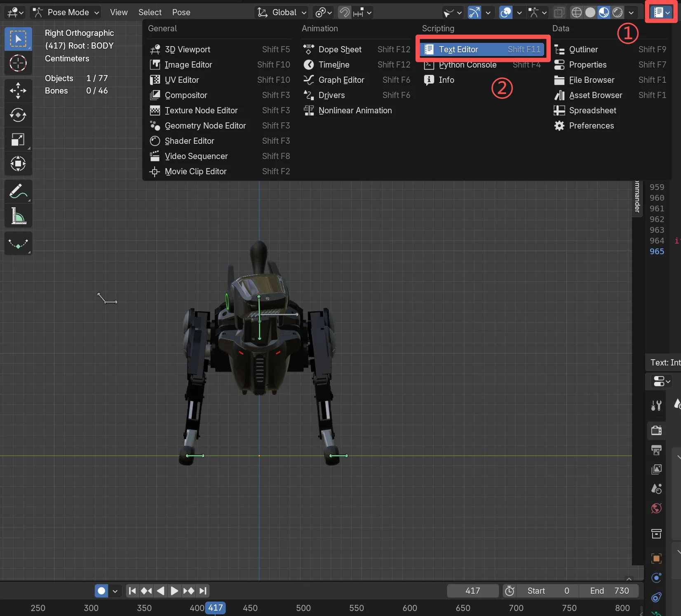This screenshot has width=681, height=616.
Task: Open the Output properties tab
Action: 656,450
